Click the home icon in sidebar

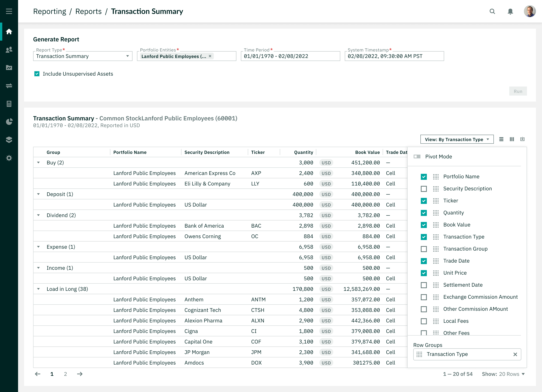pyautogui.click(x=9, y=32)
